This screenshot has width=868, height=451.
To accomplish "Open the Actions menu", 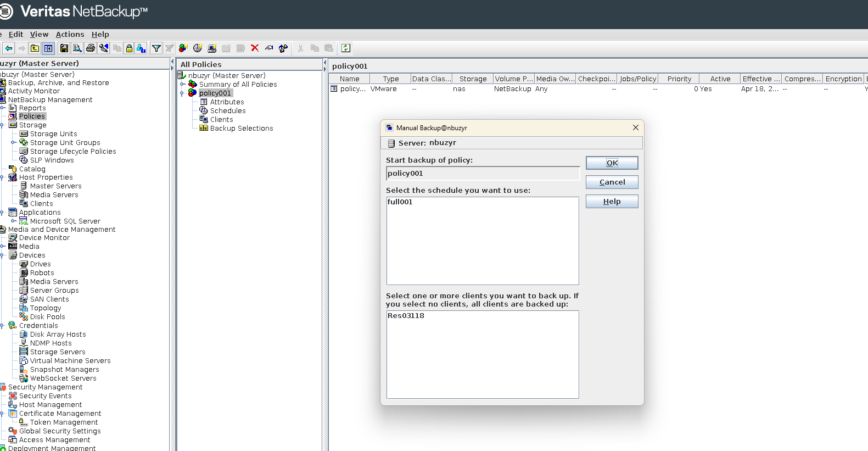I will (x=70, y=34).
